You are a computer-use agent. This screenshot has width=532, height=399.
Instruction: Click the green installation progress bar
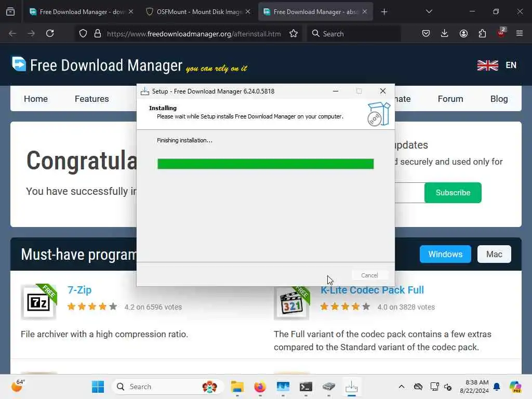coord(265,164)
